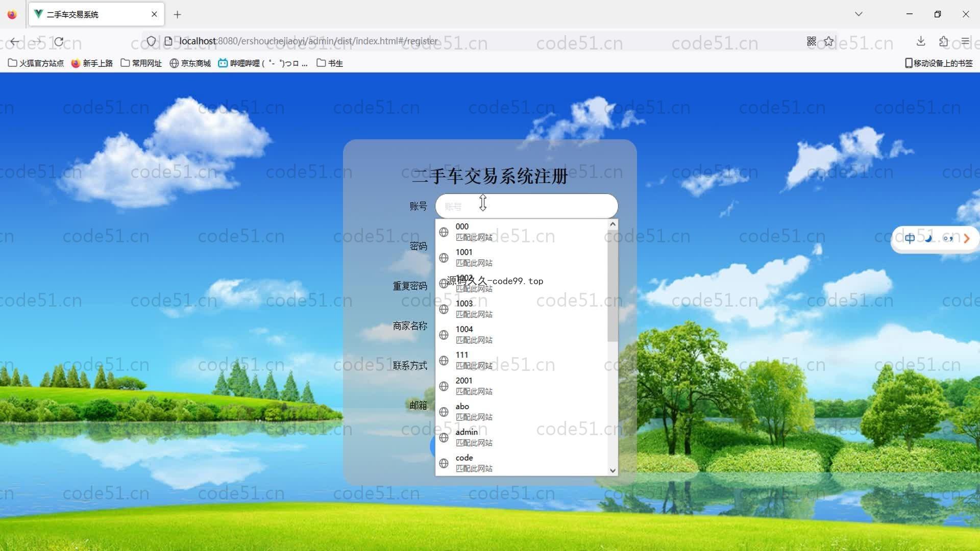Choose autocomplete entry 1001
The image size is (980, 551).
(522, 258)
